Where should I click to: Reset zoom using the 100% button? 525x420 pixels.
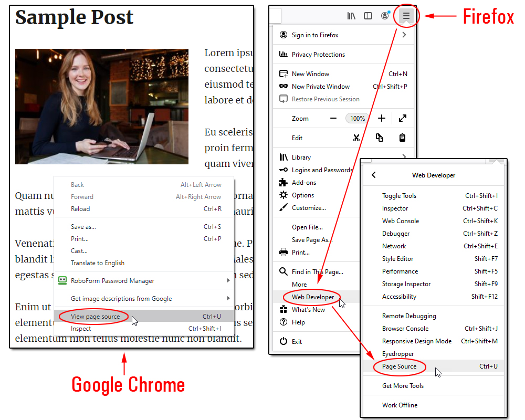(357, 119)
